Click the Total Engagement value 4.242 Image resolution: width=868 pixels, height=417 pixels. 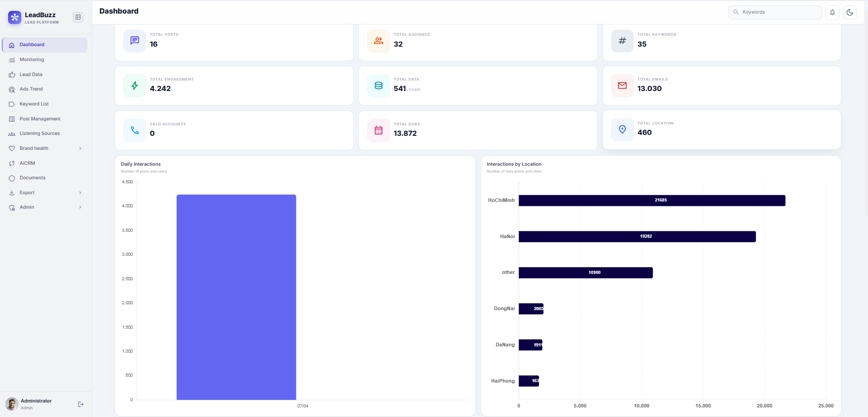[160, 89]
